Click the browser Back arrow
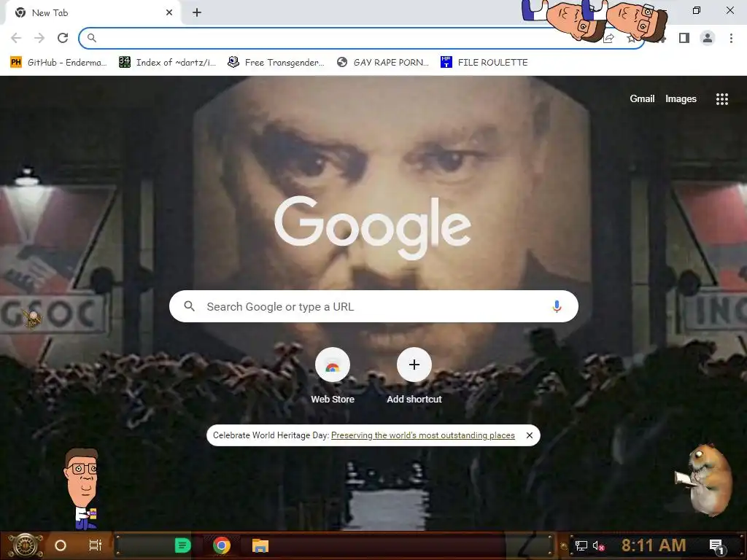 tap(16, 38)
